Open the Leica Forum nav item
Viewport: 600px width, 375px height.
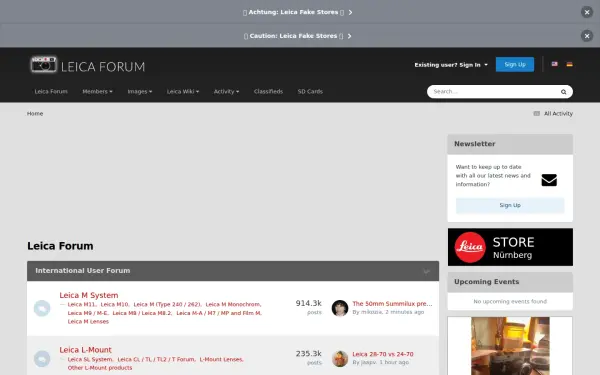pyautogui.click(x=51, y=91)
